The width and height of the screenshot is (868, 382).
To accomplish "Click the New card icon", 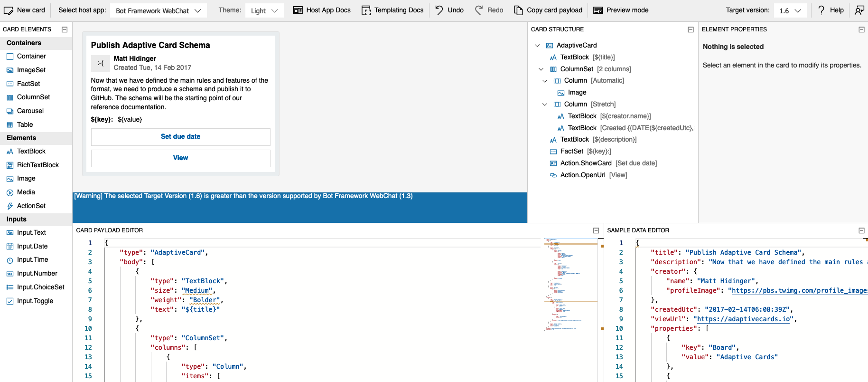I will [x=9, y=10].
